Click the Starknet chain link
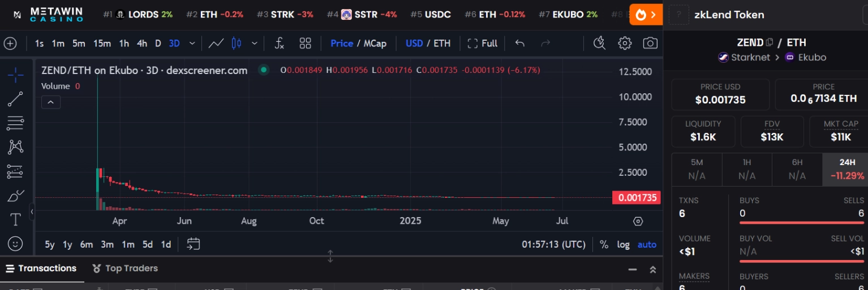 tap(745, 57)
